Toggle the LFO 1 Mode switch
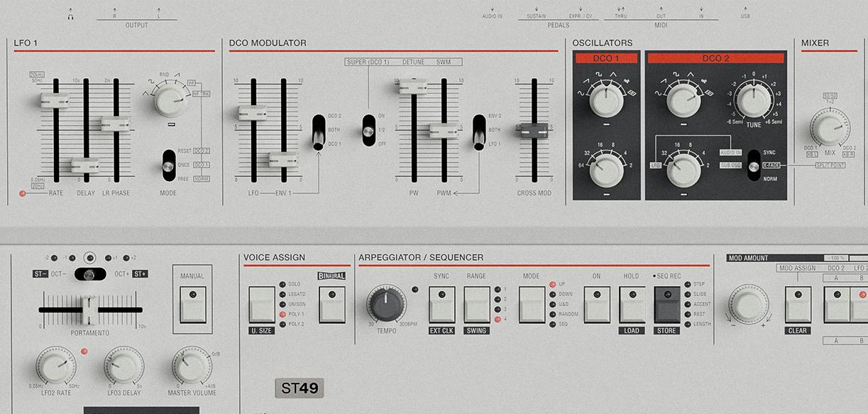 click(x=168, y=165)
